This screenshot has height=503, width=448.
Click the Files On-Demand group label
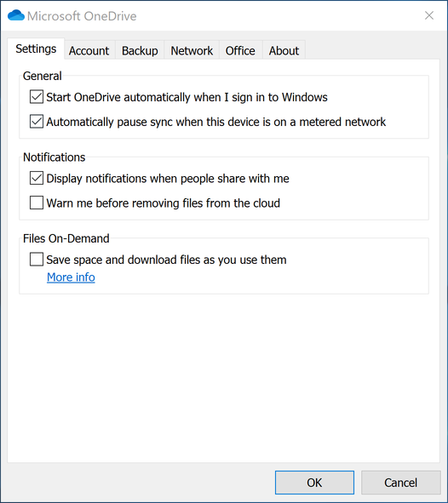click(x=66, y=238)
